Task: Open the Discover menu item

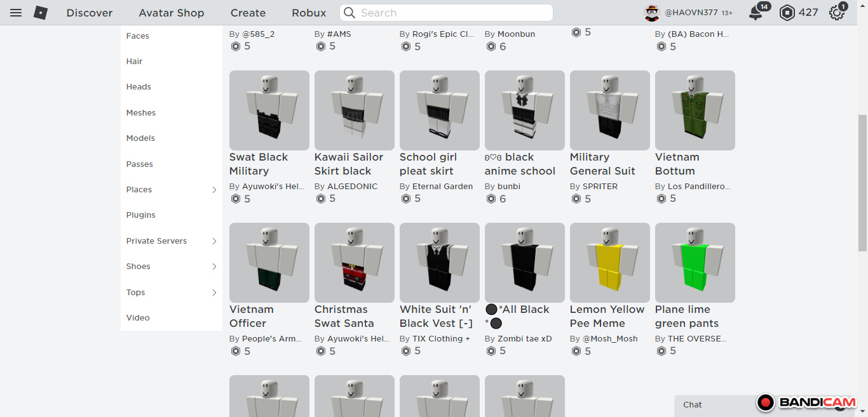Action: coord(90,13)
